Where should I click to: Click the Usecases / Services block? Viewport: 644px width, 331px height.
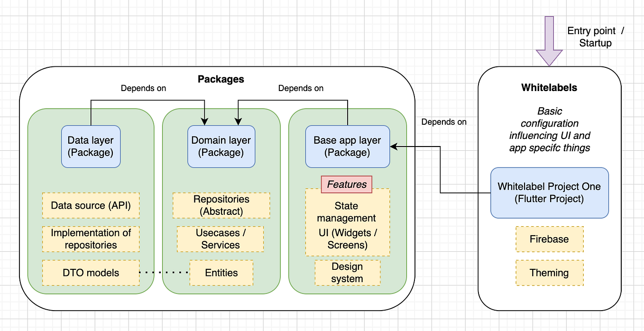(x=221, y=239)
